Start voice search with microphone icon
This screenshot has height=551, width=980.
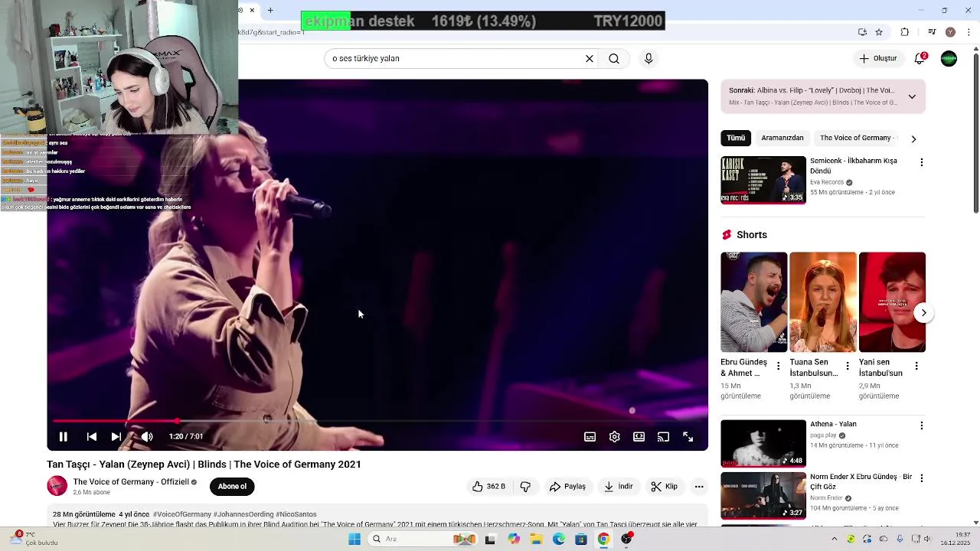click(x=648, y=58)
